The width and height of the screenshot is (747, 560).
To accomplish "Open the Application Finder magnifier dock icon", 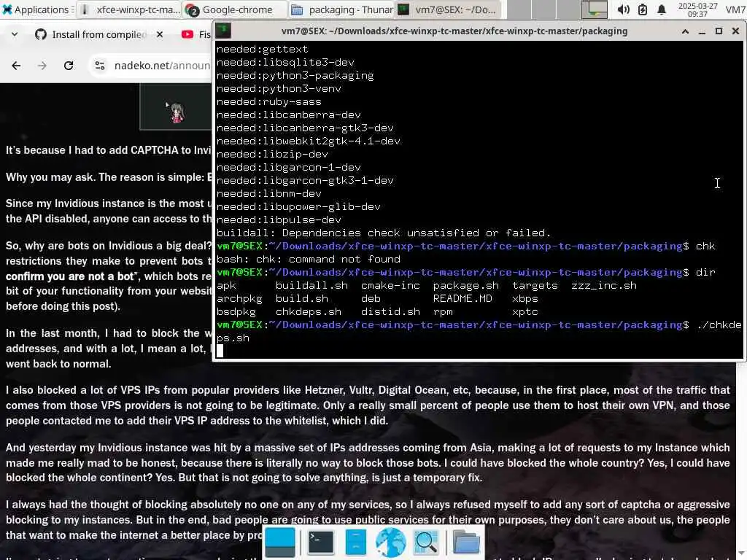I will click(426, 542).
